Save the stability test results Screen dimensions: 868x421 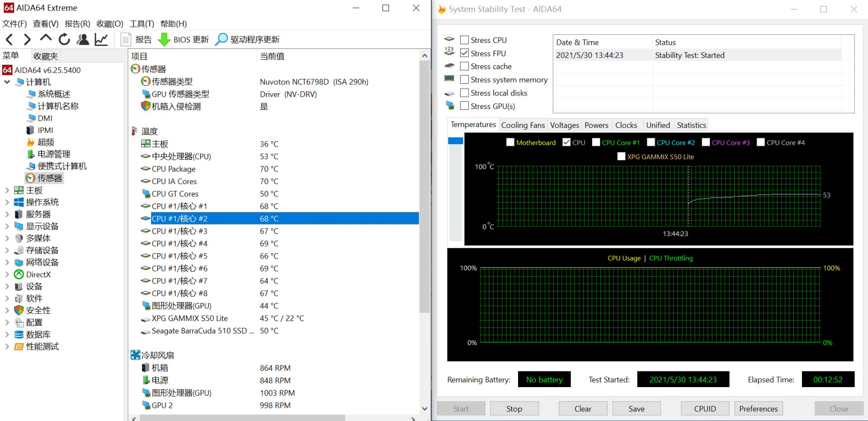[x=637, y=409]
